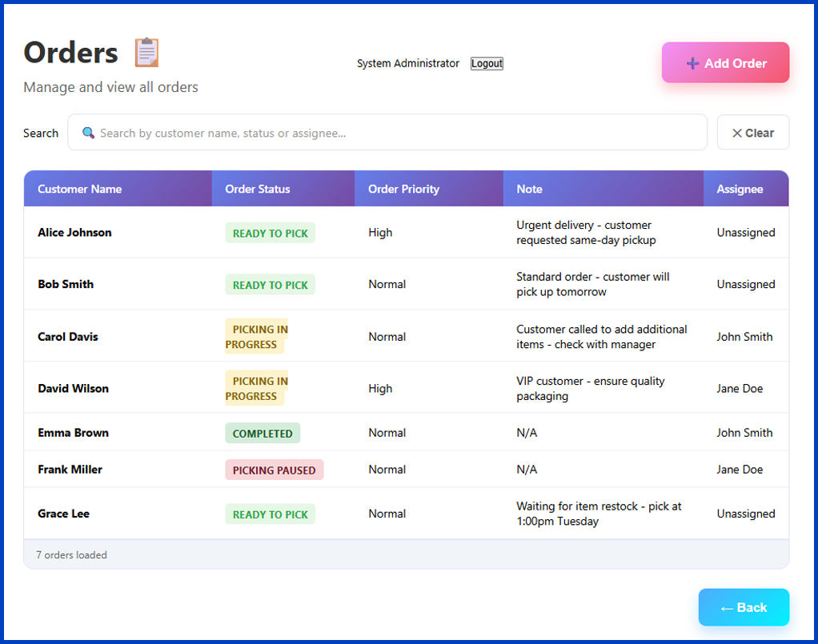Click the COMPLETED status badge
Screen dimensions: 818x644
click(x=263, y=434)
